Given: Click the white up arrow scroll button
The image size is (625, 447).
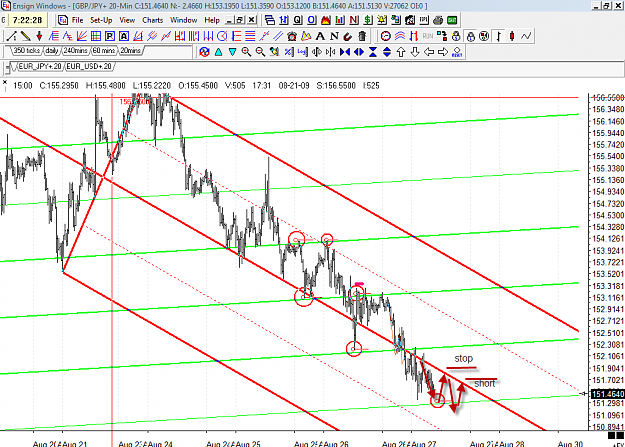Looking at the screenshot, I should click(401, 52).
